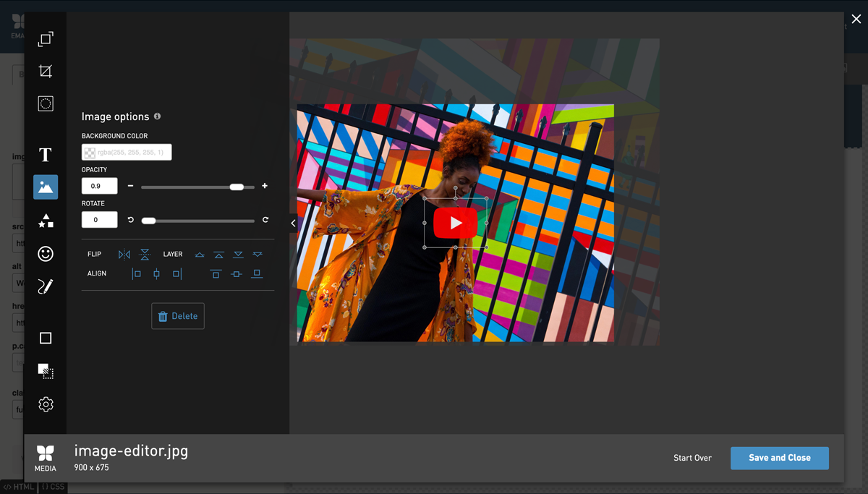Screen dimensions: 868x494
Task: Select the Crop tool
Action: (46, 71)
